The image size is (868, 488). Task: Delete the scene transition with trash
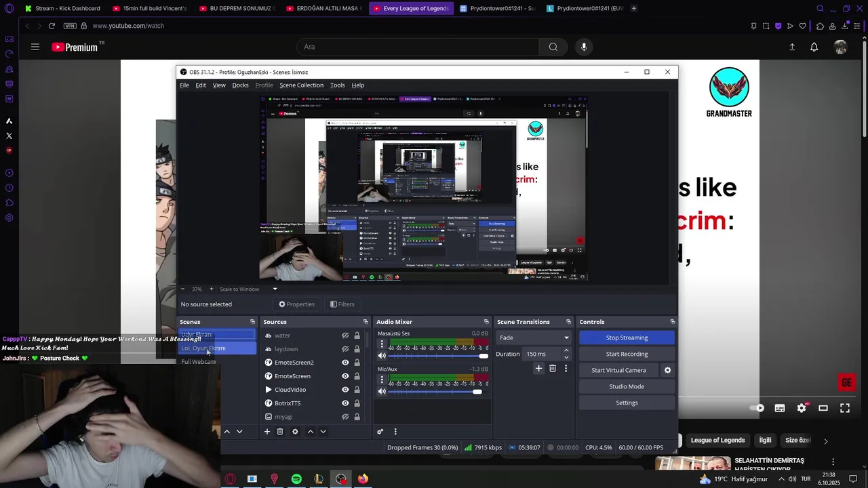point(553,369)
